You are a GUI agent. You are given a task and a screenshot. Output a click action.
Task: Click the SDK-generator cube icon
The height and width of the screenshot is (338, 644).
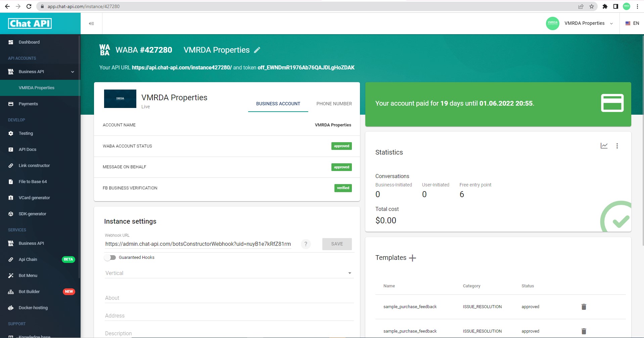click(x=11, y=214)
